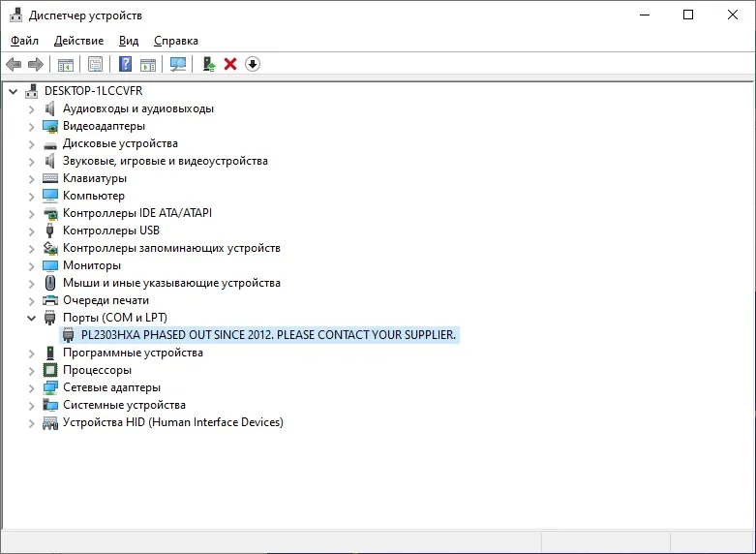Click the disable device down-arrow icon
Image resolution: width=756 pixels, height=554 pixels.
click(253, 64)
